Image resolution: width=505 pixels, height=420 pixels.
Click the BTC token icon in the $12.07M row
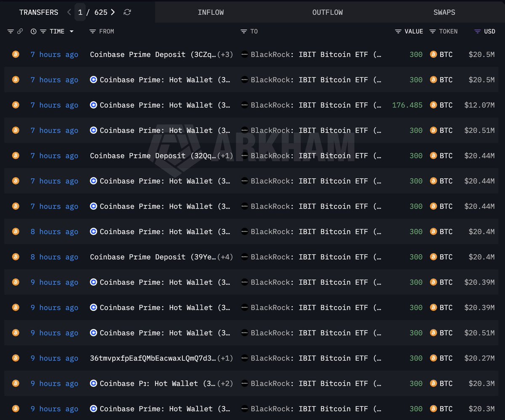(433, 105)
